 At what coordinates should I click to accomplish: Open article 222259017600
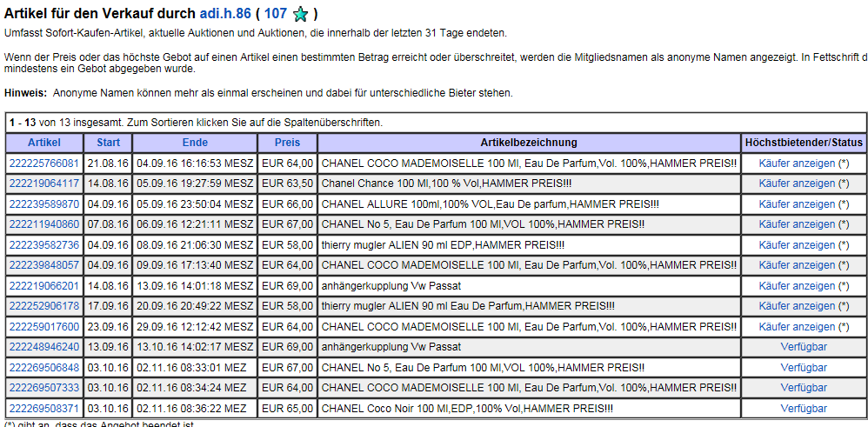tap(44, 327)
